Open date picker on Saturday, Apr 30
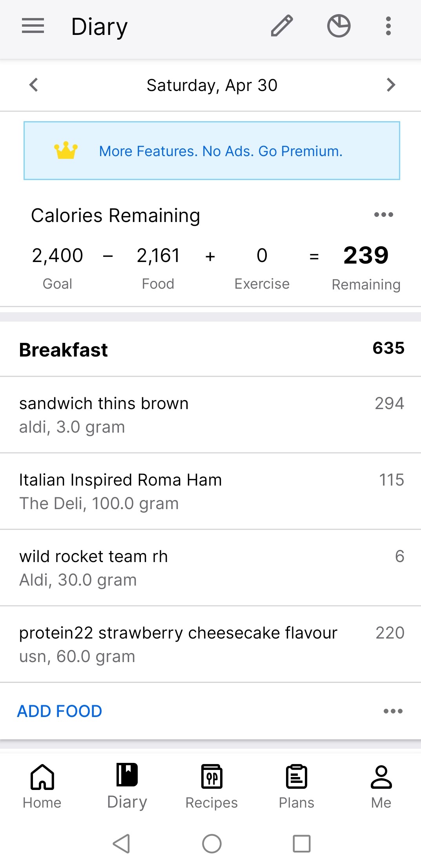Screen dimensions: 421x868 tap(212, 85)
